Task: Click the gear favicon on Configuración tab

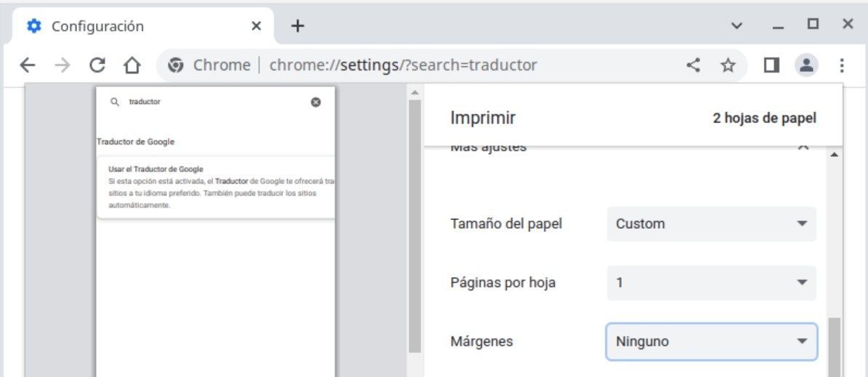Action: coord(34,26)
